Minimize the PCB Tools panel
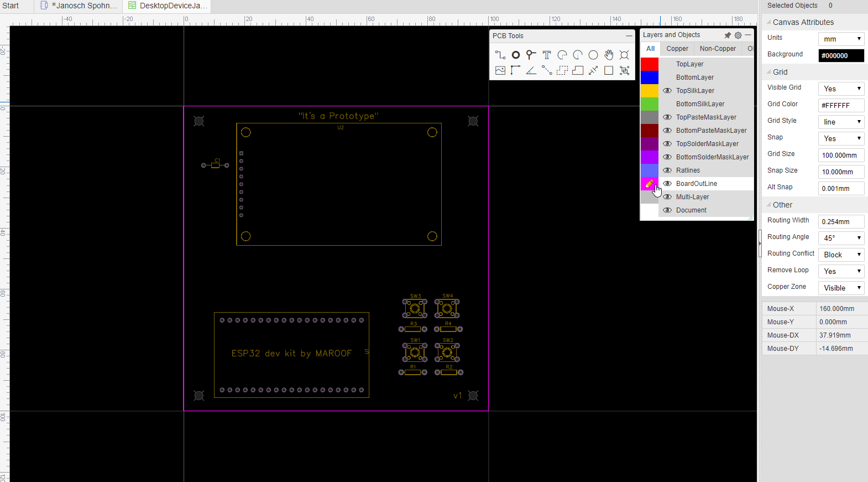This screenshot has height=482, width=868. [x=629, y=36]
